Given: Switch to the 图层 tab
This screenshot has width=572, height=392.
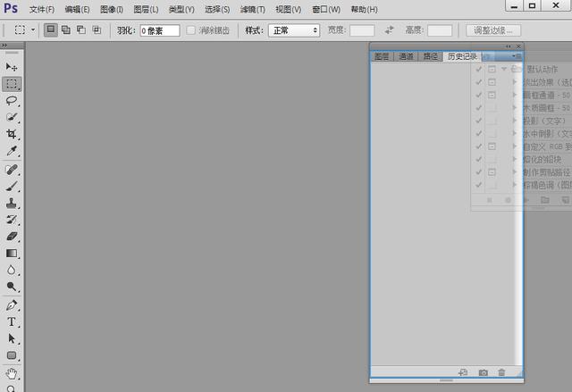Looking at the screenshot, I should point(382,56).
